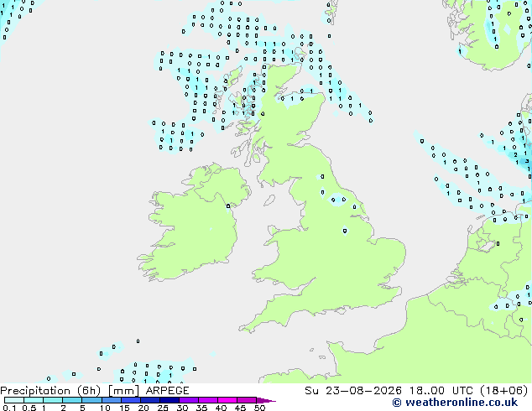Click the "0.5" legend value label
The width and height of the screenshot is (532, 411).
click(29, 408)
